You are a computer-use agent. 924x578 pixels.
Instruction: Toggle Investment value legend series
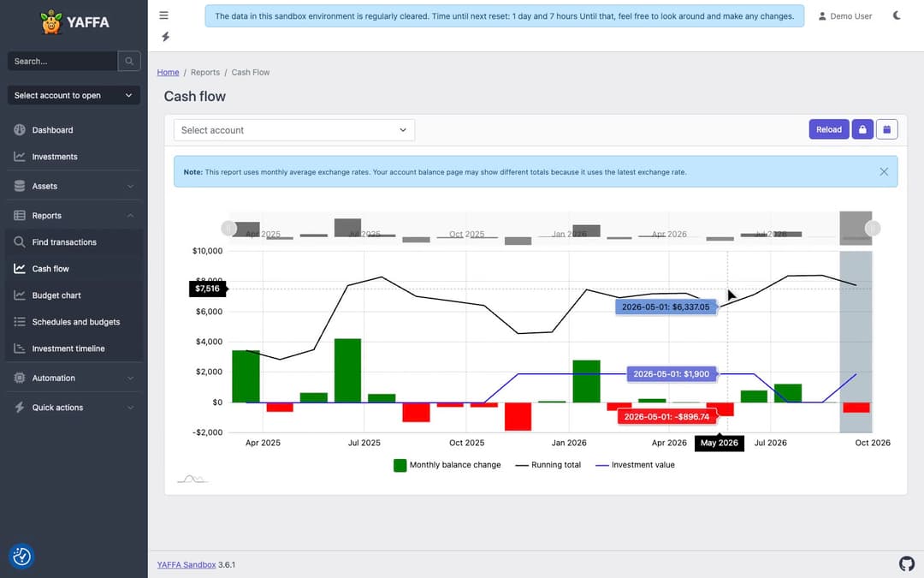tap(635, 465)
